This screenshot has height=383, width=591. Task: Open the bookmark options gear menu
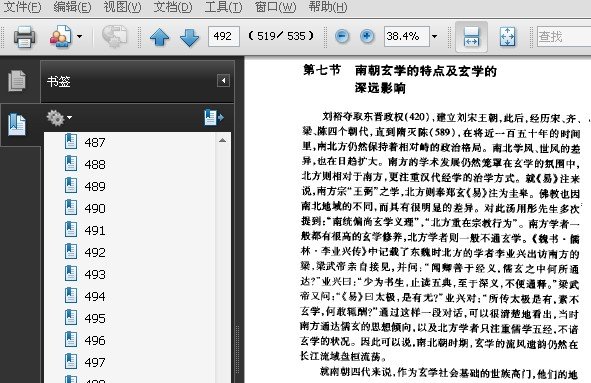point(59,118)
